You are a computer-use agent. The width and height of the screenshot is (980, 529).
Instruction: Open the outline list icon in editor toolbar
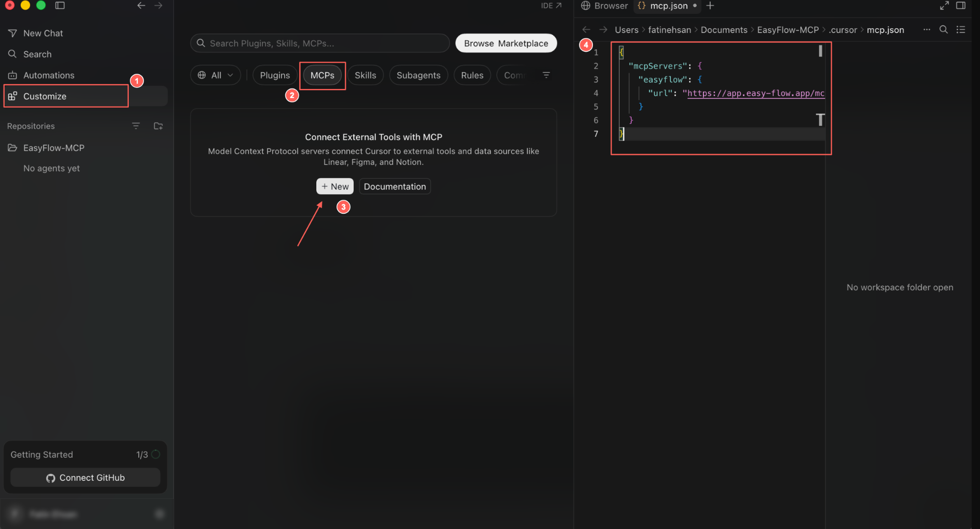[961, 30]
